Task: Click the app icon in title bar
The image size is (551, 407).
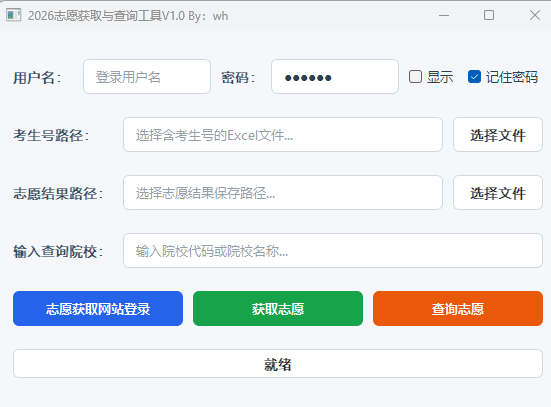Action: (14, 15)
